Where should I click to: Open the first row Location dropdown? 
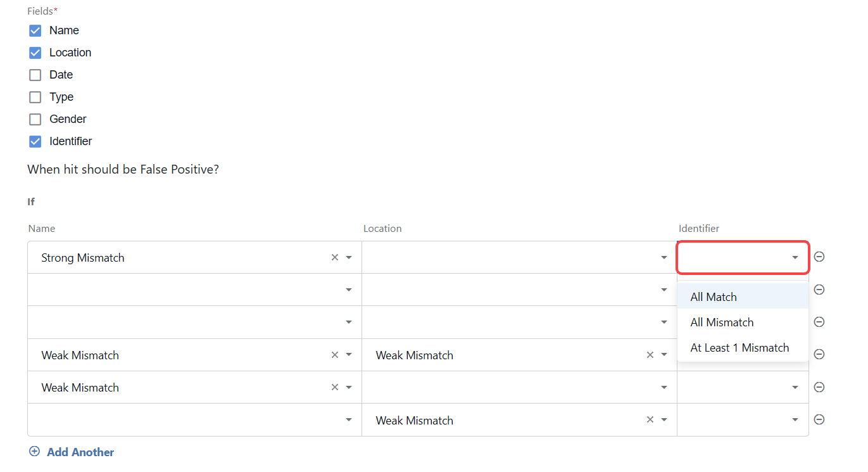point(519,257)
